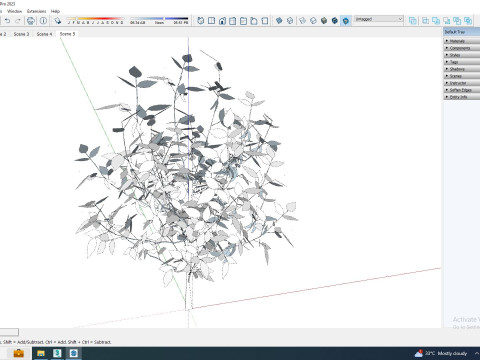Toggle Show/Hide Shadows icon
Screen dimensions: 480x360
(x=58, y=21)
